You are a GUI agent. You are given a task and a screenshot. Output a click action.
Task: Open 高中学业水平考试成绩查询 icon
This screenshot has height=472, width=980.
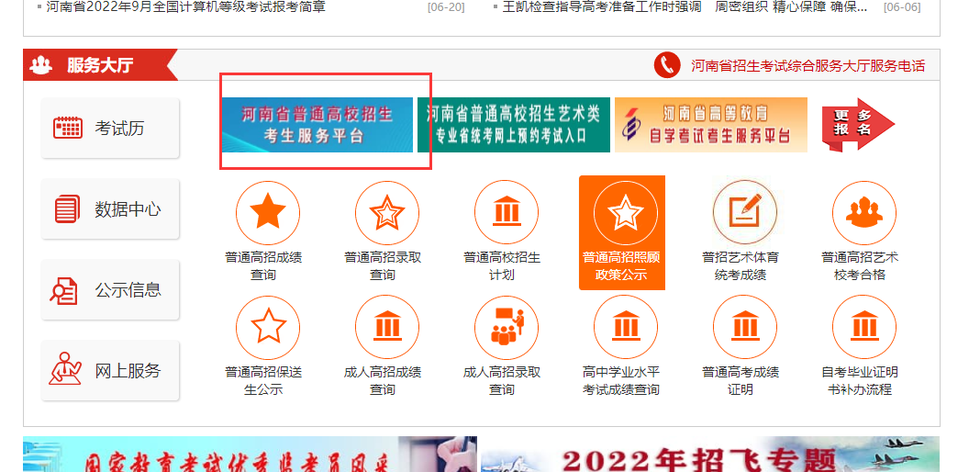[x=625, y=327]
